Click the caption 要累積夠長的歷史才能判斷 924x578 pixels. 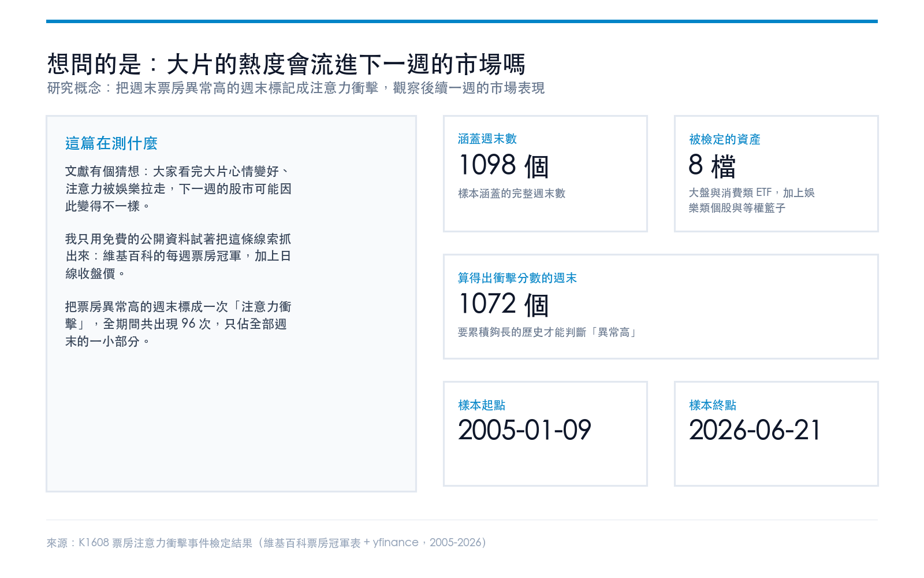[x=548, y=332]
